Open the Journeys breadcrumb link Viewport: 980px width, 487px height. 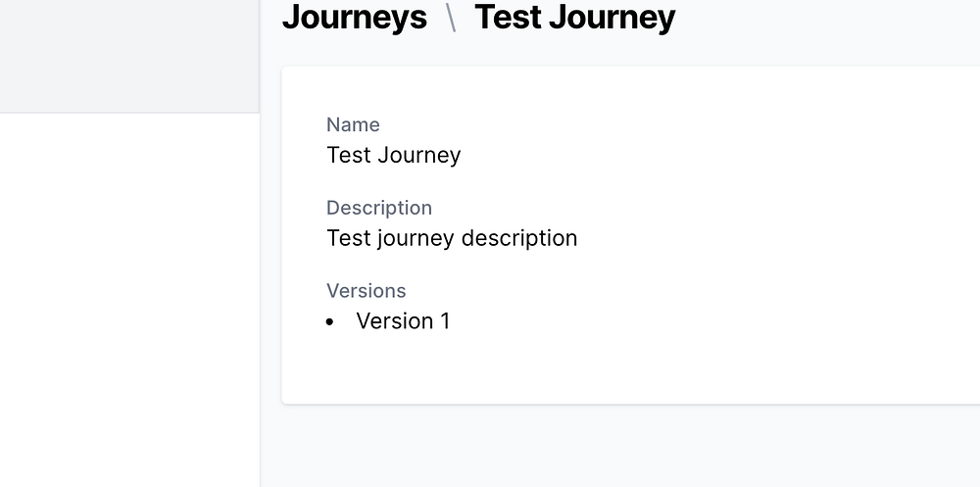[354, 18]
